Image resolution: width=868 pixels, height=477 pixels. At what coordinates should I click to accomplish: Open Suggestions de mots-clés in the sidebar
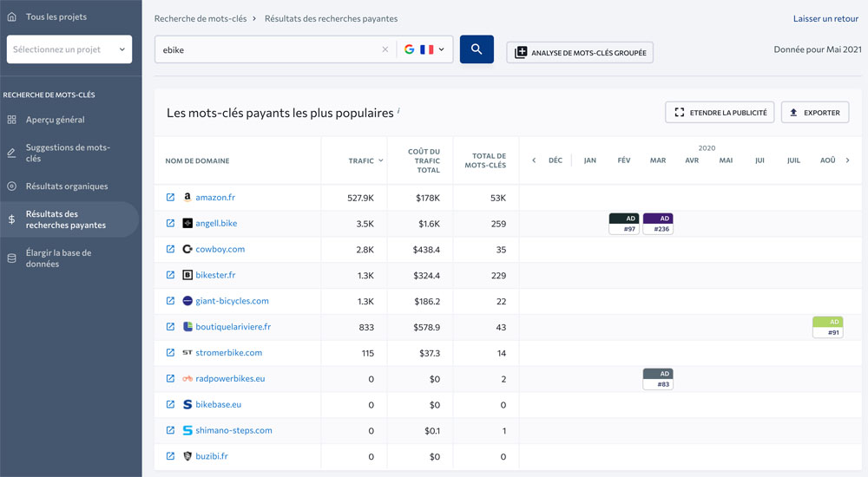click(x=68, y=153)
